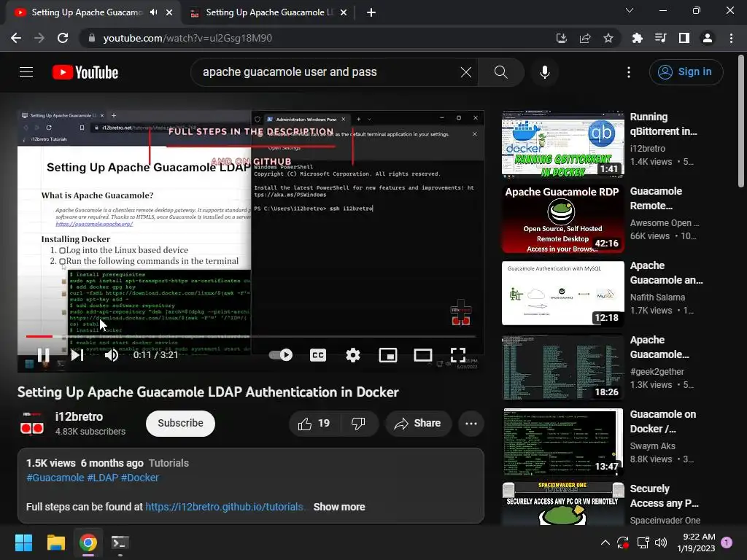747x560 pixels.
Task: Click the YouTube search magnifier button
Action: tap(500, 72)
